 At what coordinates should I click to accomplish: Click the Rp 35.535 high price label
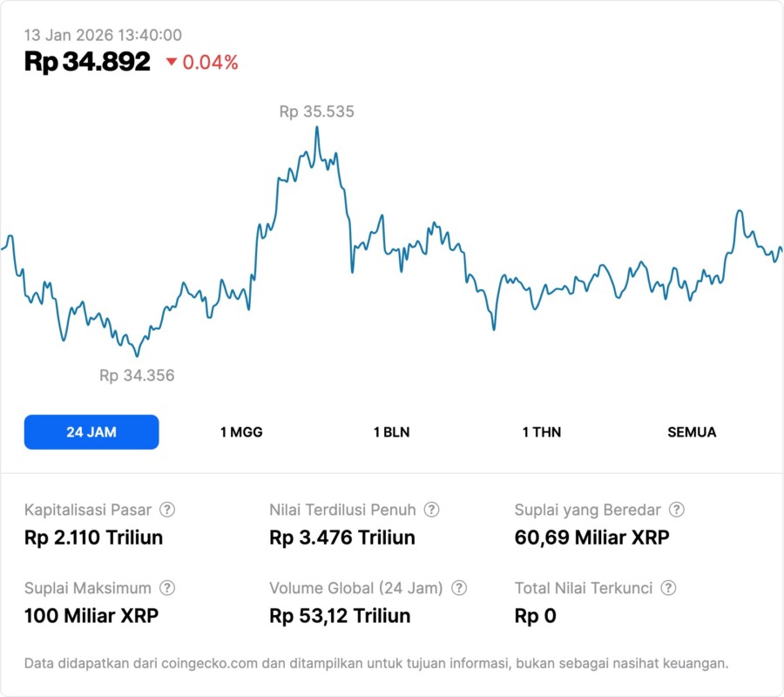point(316,112)
